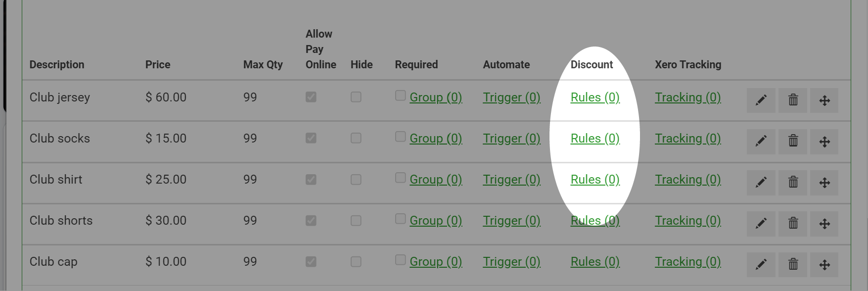Tick the Hide checkbox for Club jersey
The height and width of the screenshot is (291, 868).
(356, 97)
